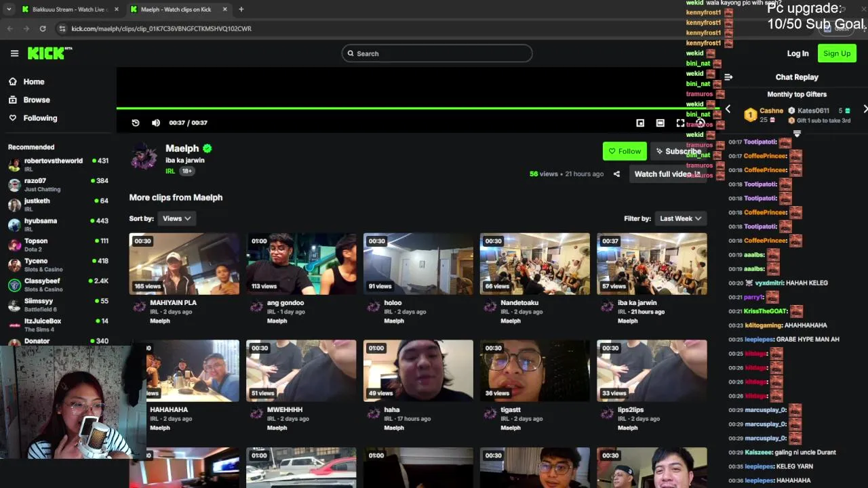This screenshot has width=868, height=488.
Task: Open the Nandetoaku clip thumbnail
Action: point(534,264)
